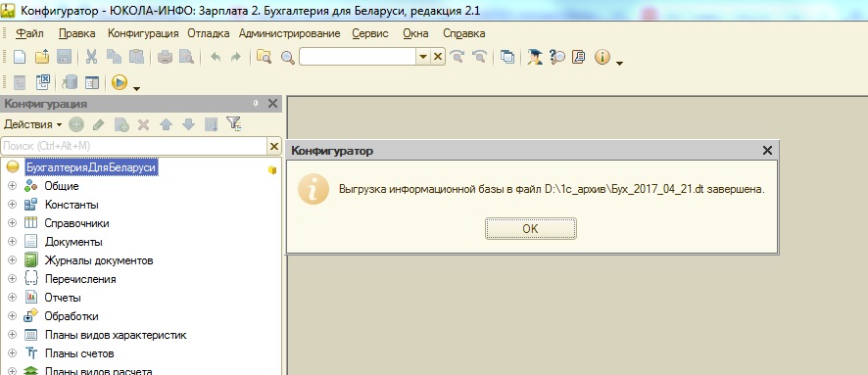Expand the Журналы документов tree node
Image resolution: width=868 pixels, height=375 pixels.
[x=12, y=260]
